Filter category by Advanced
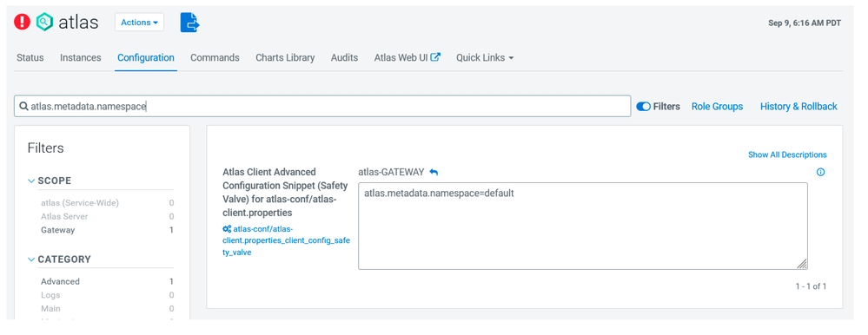Image resolution: width=868 pixels, height=335 pixels. pos(60,281)
